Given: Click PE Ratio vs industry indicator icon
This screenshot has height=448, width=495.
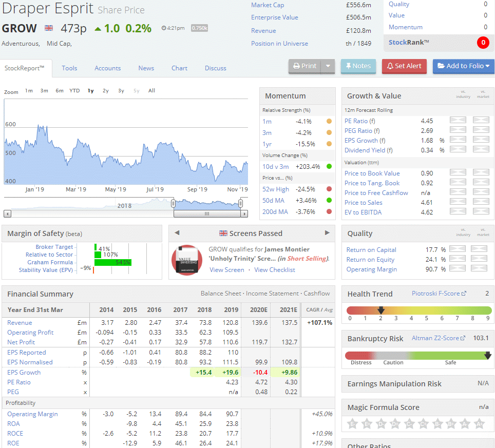Looking at the screenshot, I should pos(458,120).
